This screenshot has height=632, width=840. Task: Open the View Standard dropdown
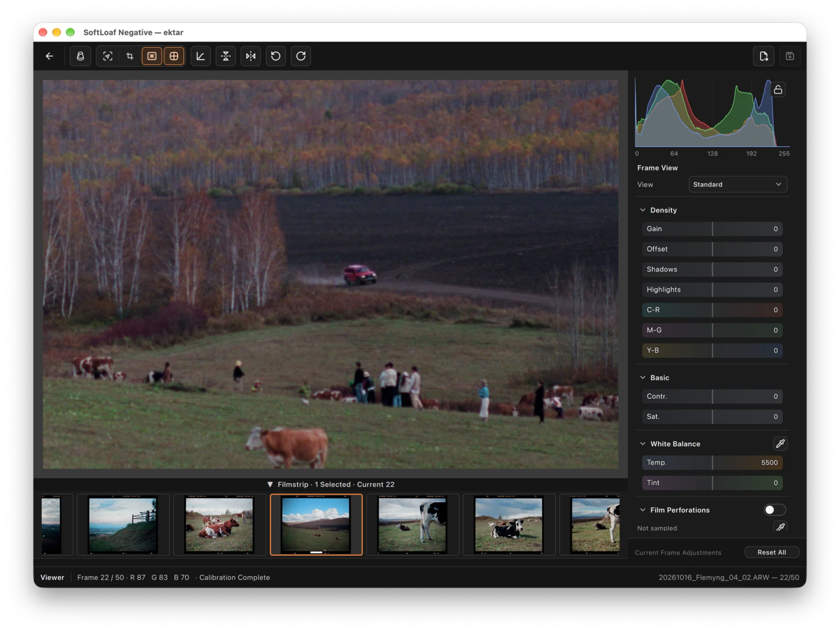click(738, 184)
